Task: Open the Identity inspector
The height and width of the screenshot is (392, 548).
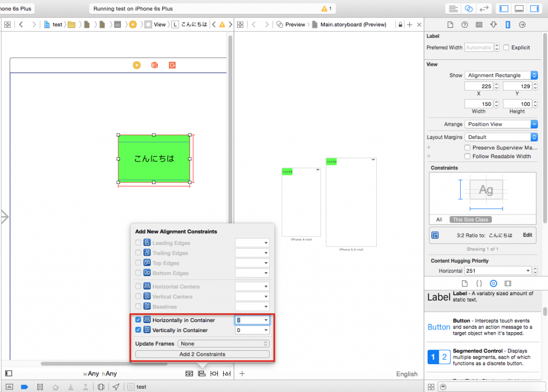Action: tap(478, 25)
